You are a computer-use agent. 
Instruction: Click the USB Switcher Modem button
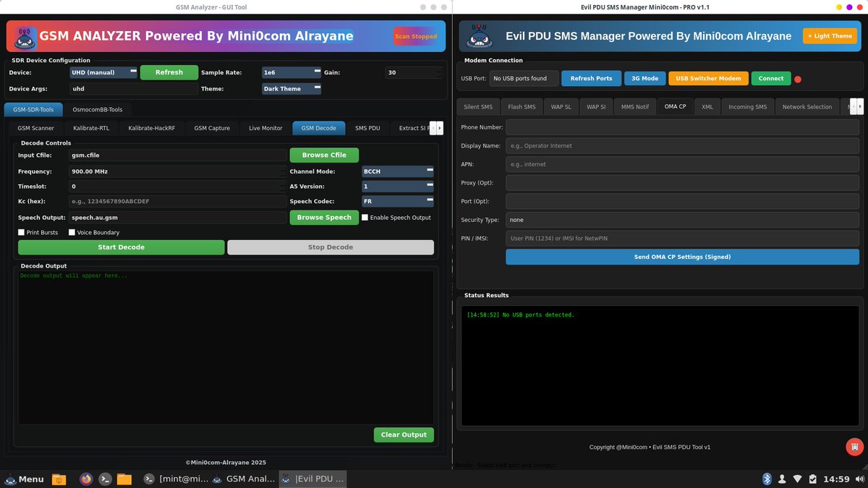pyautogui.click(x=709, y=78)
